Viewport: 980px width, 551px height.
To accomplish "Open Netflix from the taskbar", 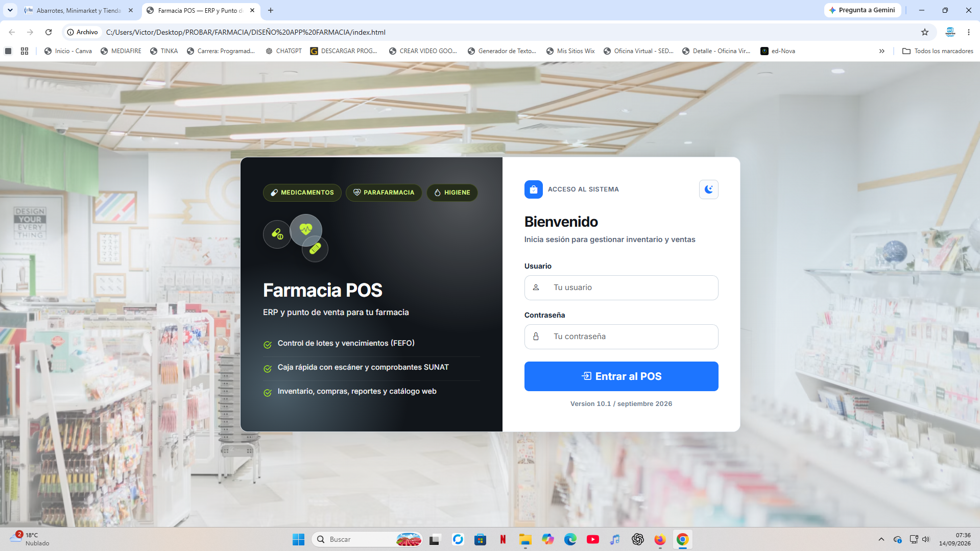I will (503, 539).
